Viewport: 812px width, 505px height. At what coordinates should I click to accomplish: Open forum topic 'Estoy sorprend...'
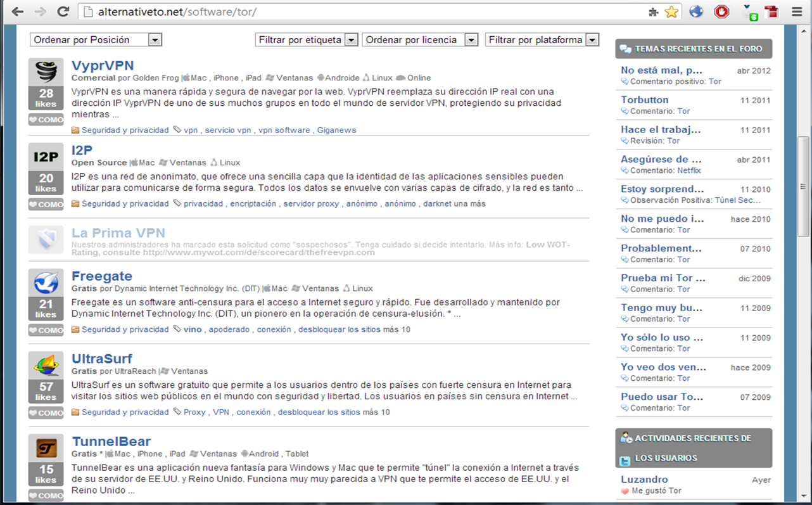663,189
